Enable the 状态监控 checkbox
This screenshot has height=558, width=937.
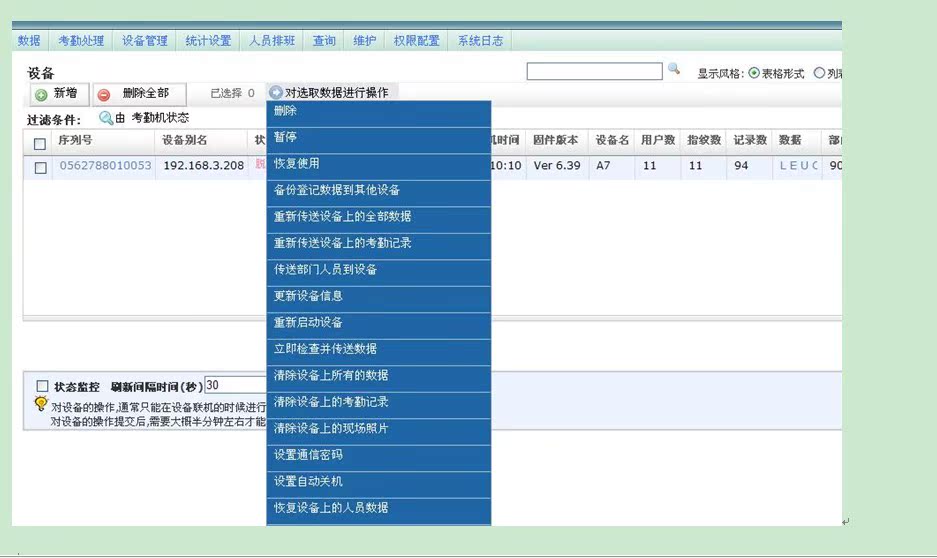[42, 386]
